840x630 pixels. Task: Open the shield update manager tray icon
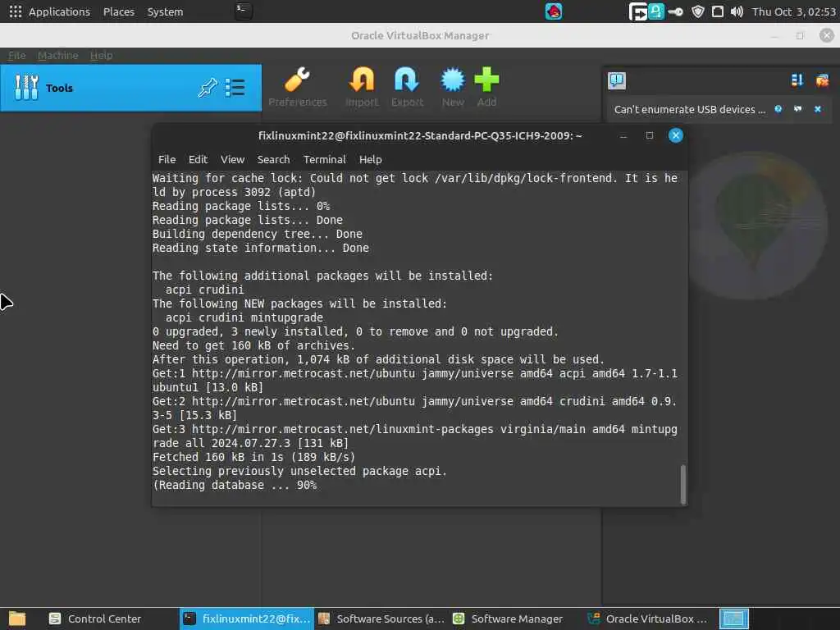pos(697,11)
